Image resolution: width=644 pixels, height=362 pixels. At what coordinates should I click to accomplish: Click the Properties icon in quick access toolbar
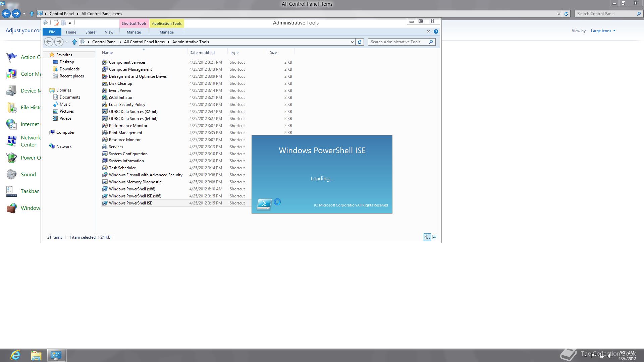coord(56,23)
